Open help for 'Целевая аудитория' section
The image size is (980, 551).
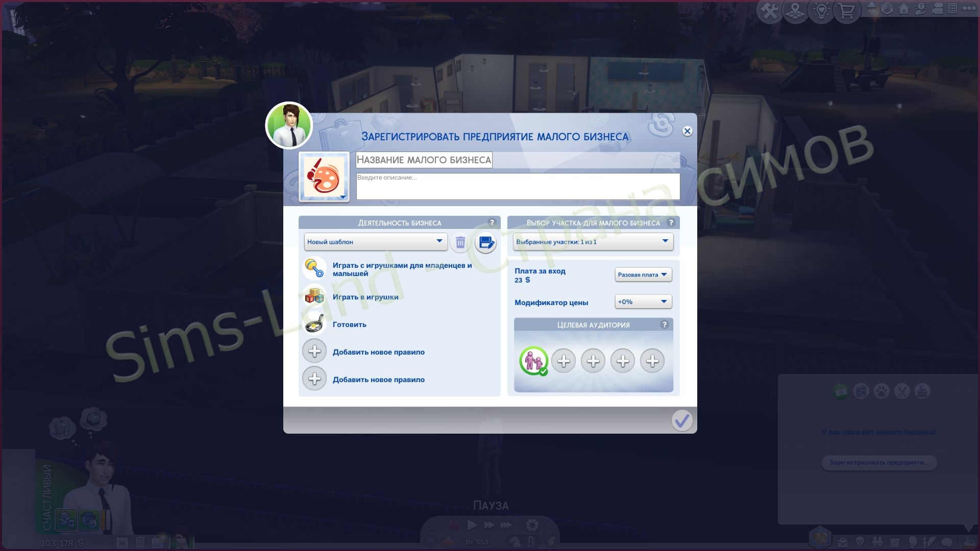click(664, 324)
